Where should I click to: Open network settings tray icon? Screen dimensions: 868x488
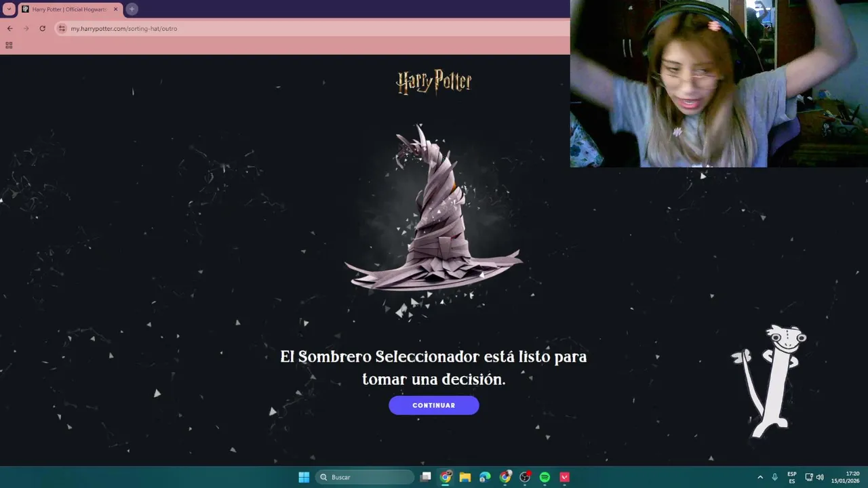(x=809, y=477)
